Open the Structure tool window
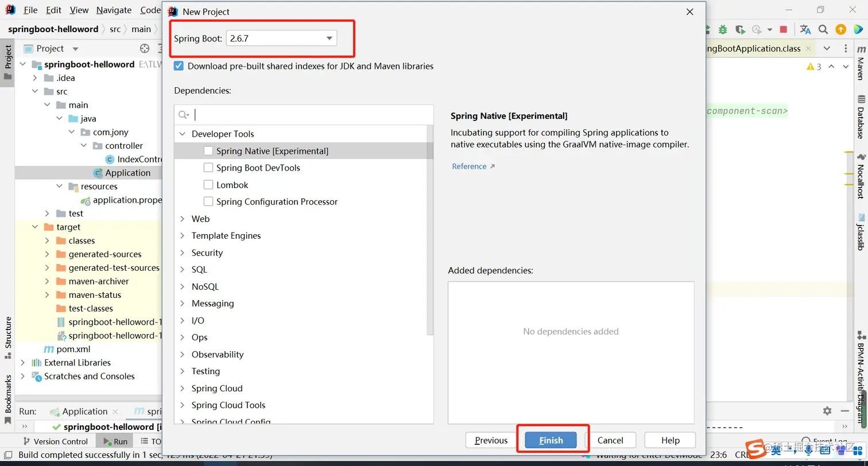 [8, 337]
